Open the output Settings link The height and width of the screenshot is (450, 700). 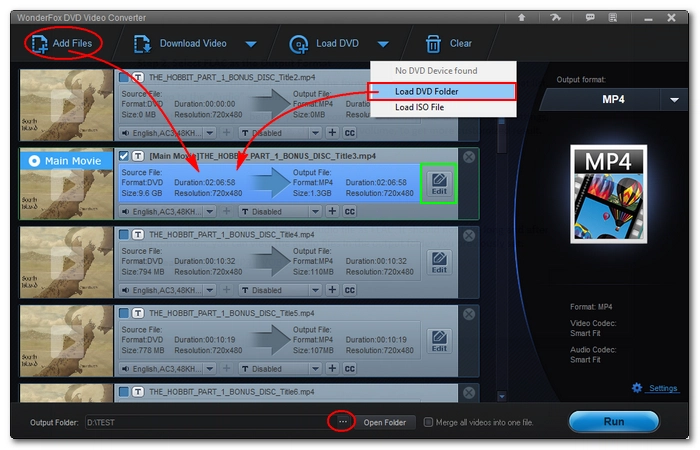click(663, 388)
